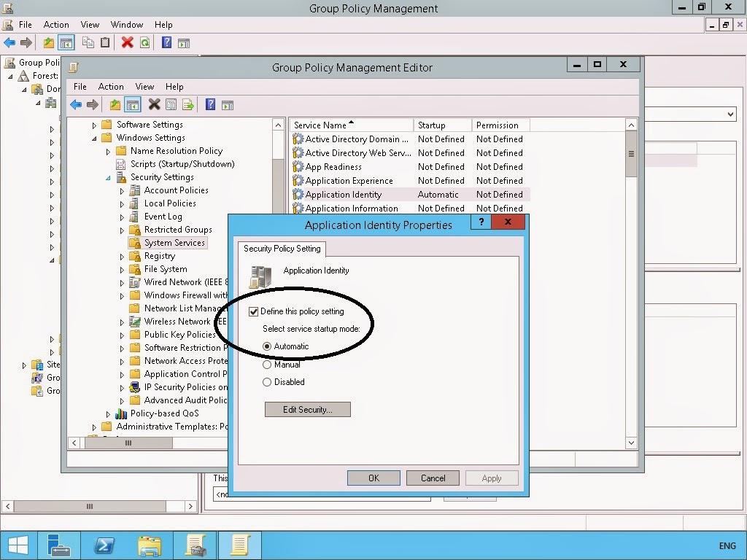747x560 pixels.
Task: Select the Application Experience service row
Action: coord(410,181)
